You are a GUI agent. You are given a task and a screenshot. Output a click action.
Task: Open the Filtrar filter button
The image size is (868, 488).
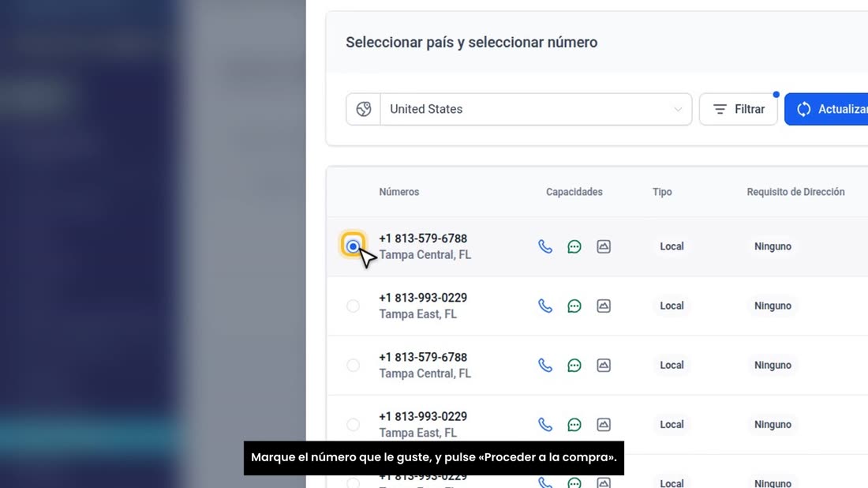pyautogui.click(x=739, y=109)
